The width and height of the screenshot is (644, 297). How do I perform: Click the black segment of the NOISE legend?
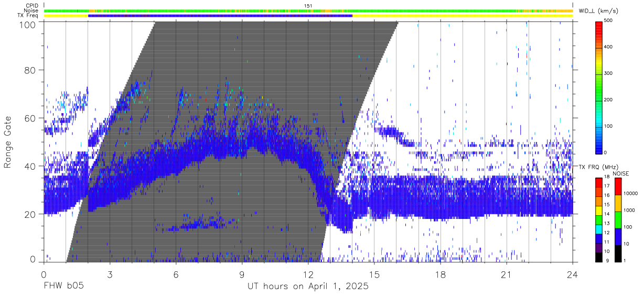point(618,254)
